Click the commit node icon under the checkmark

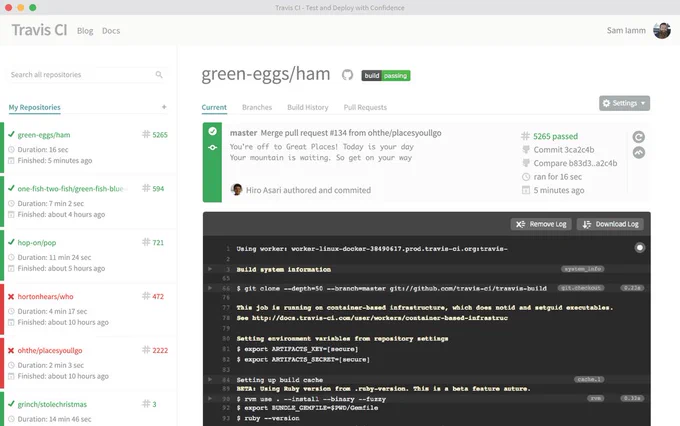[212, 147]
